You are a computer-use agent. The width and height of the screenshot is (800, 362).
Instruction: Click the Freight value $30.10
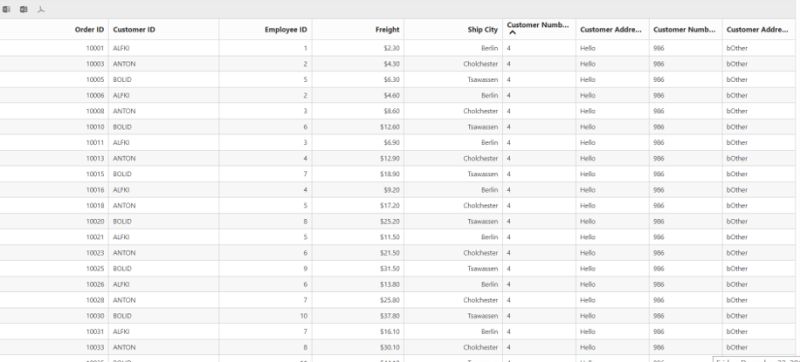click(390, 347)
